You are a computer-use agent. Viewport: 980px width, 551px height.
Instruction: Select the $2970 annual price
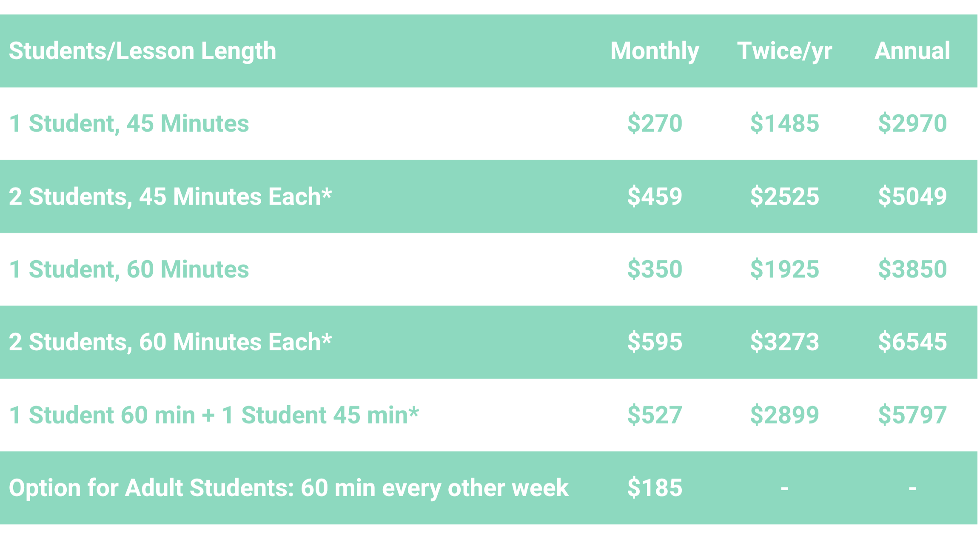(912, 123)
